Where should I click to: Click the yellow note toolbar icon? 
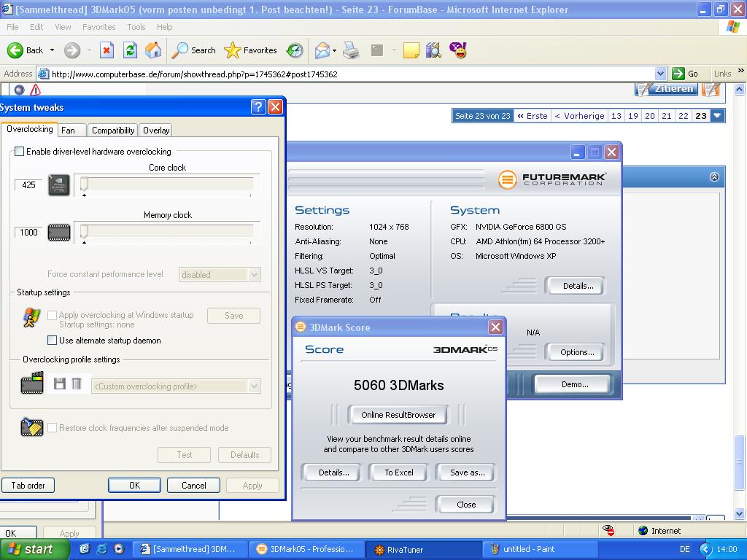pyautogui.click(x=411, y=50)
